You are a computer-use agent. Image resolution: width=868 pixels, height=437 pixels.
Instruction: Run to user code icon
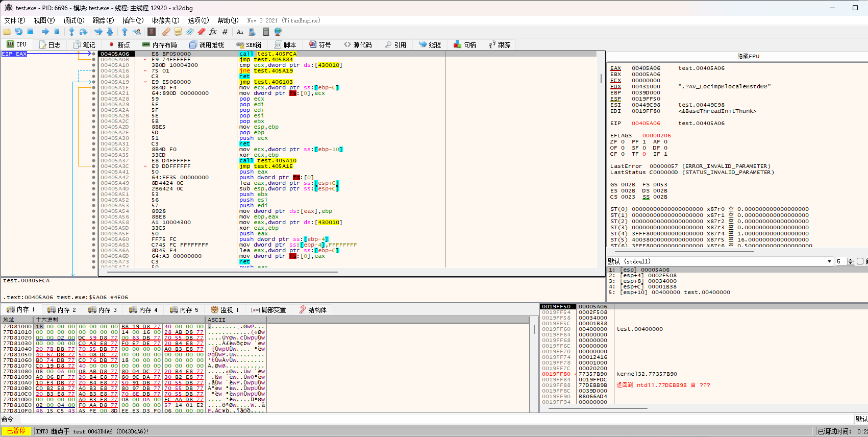tap(136, 32)
